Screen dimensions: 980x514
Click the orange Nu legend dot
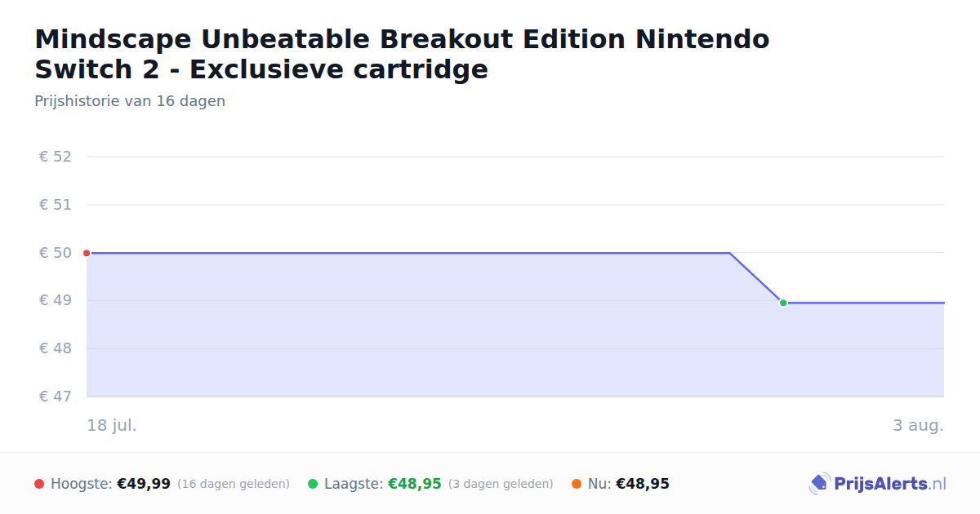point(577,484)
